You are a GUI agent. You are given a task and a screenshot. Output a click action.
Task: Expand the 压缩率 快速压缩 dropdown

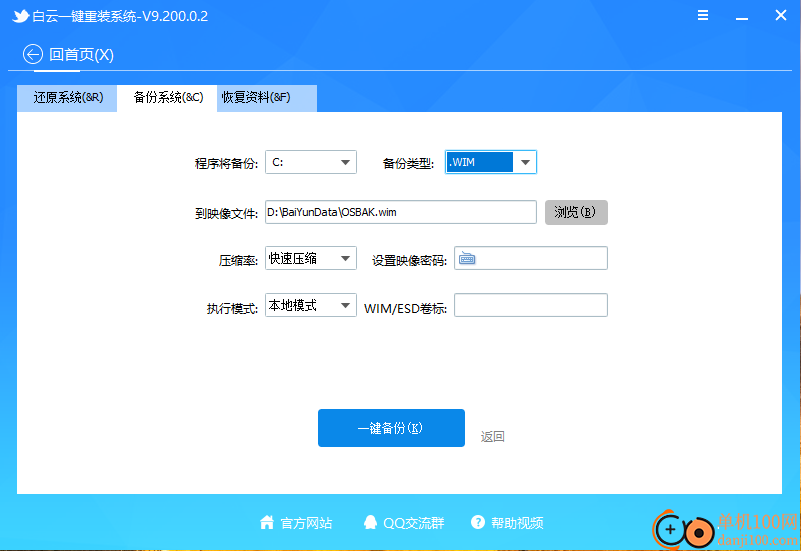pos(311,258)
